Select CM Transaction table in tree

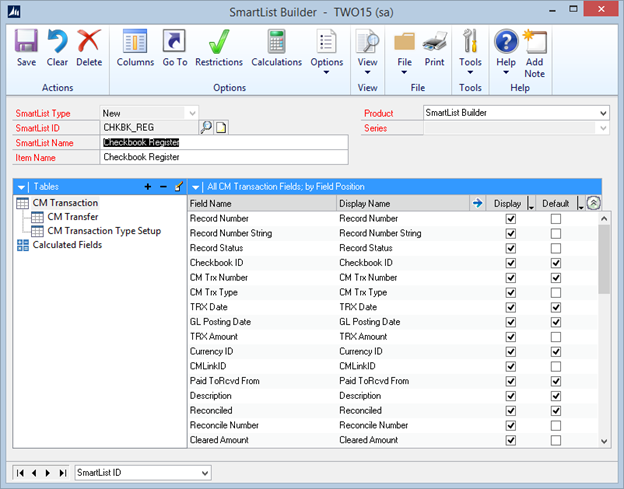(x=65, y=203)
